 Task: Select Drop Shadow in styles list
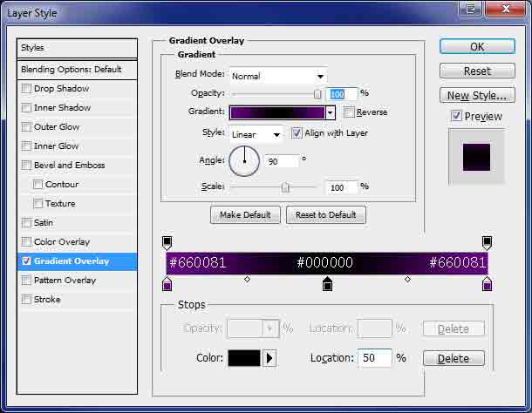click(61, 89)
